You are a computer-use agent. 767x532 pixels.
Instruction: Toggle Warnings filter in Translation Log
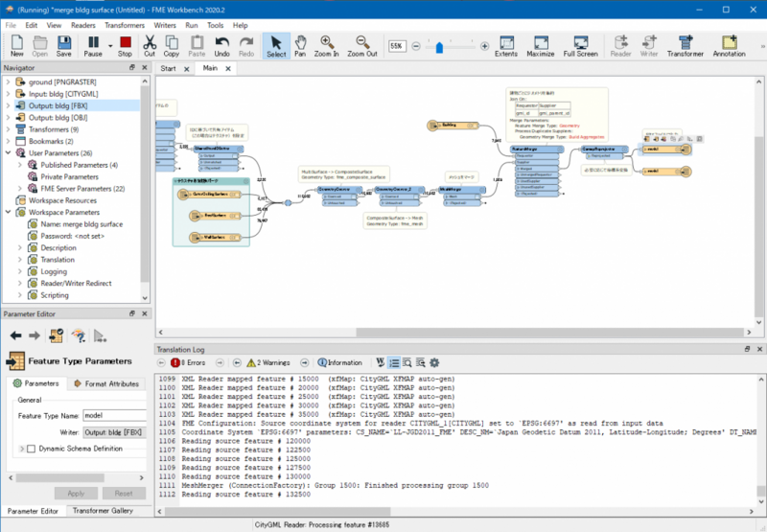pyautogui.click(x=268, y=362)
